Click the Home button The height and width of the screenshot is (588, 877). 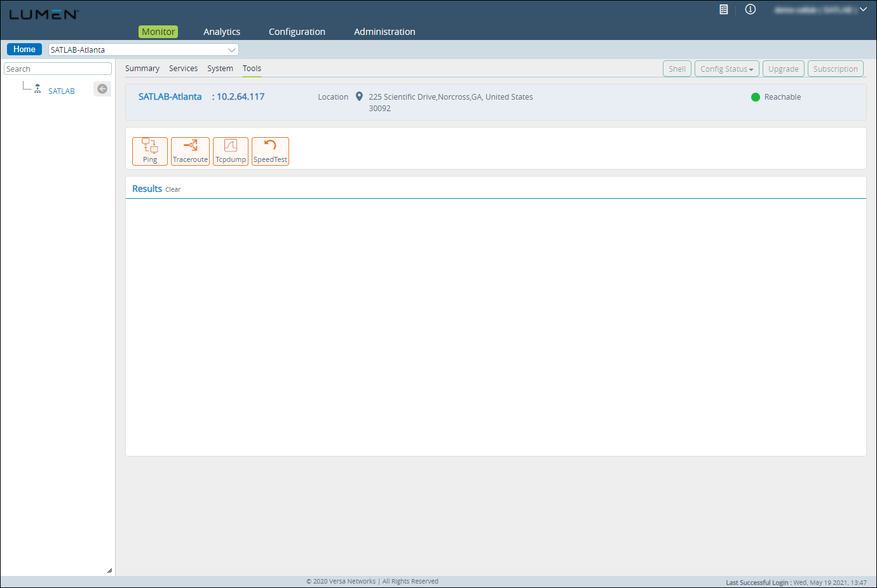coord(24,49)
